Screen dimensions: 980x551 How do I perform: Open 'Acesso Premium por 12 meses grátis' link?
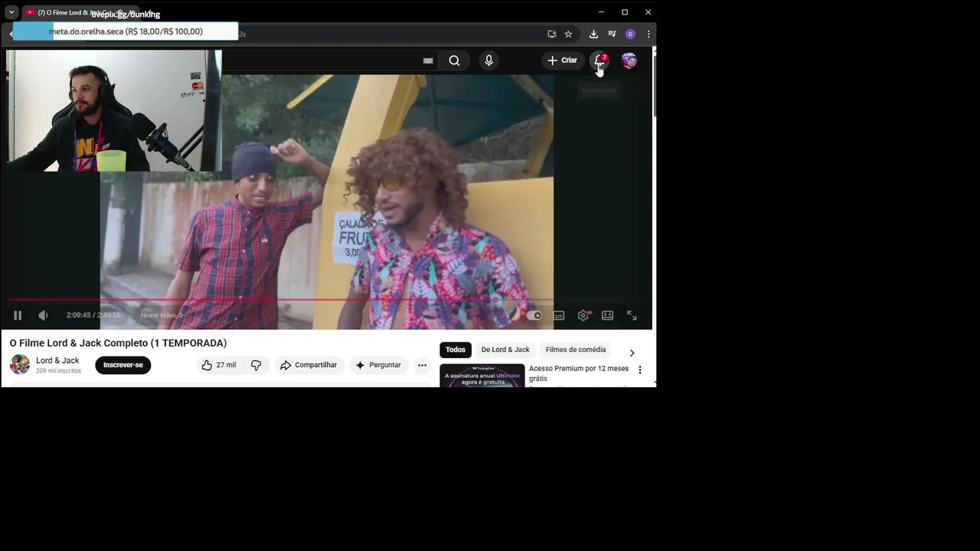579,373
